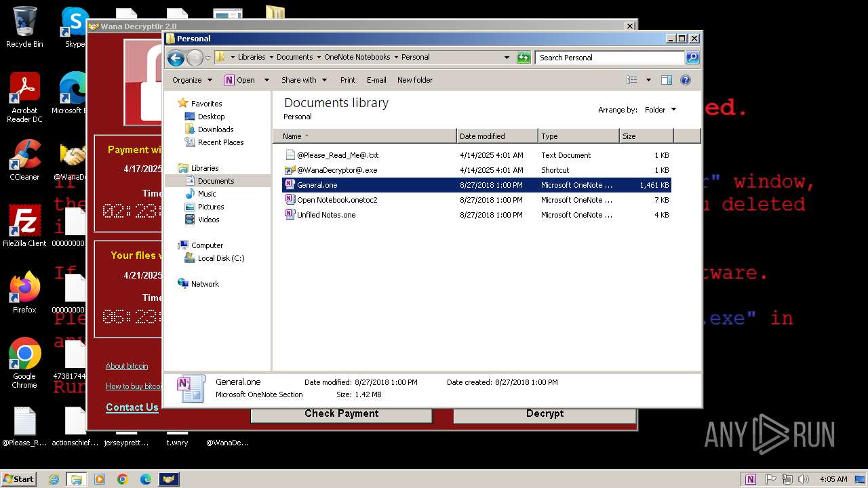Toggle the preview pane icon
The image size is (868, 488).
[x=667, y=80]
